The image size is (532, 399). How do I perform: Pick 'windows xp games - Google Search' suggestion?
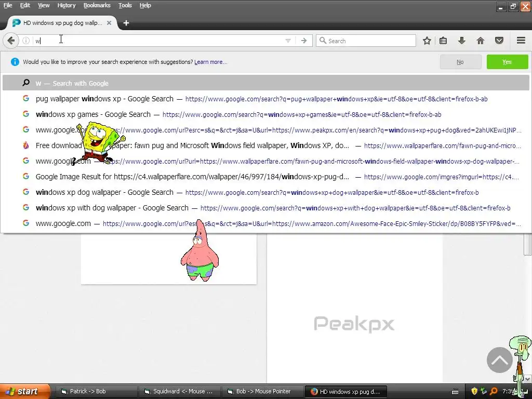(x=265, y=114)
